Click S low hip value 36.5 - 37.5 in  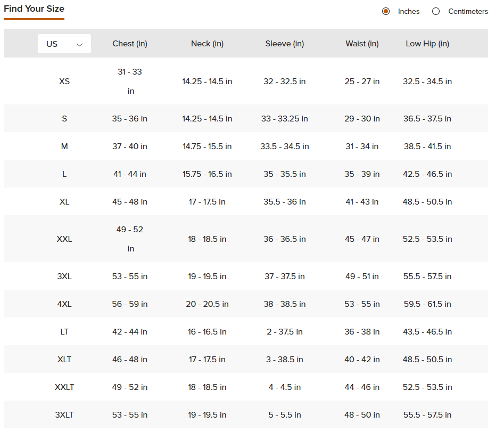click(427, 118)
